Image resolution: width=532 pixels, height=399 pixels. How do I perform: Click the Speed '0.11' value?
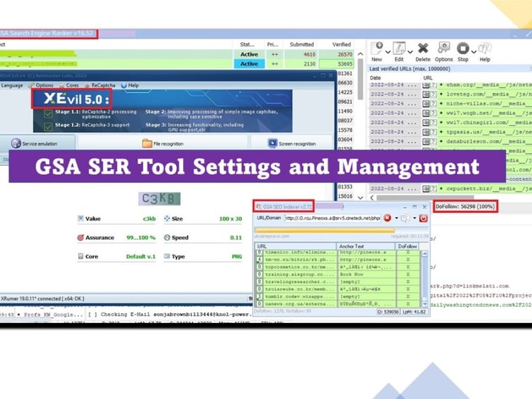pos(235,238)
